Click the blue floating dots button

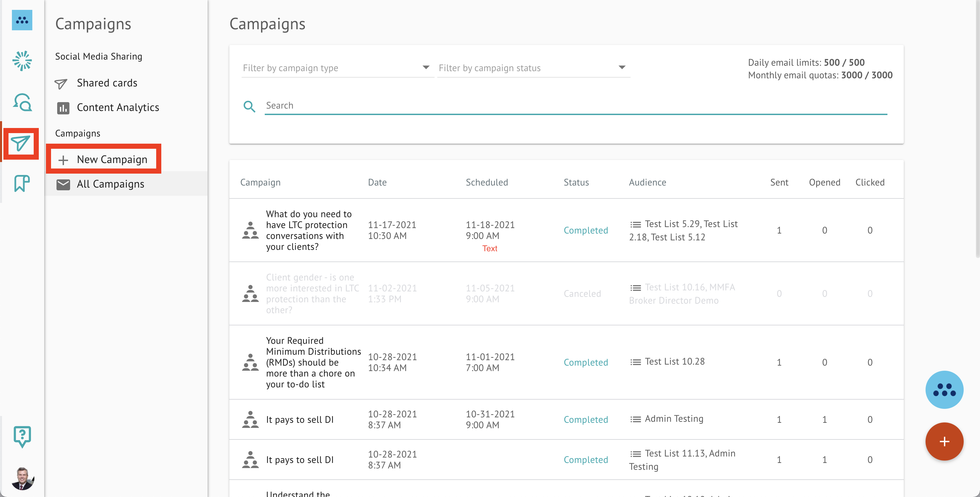coord(944,390)
